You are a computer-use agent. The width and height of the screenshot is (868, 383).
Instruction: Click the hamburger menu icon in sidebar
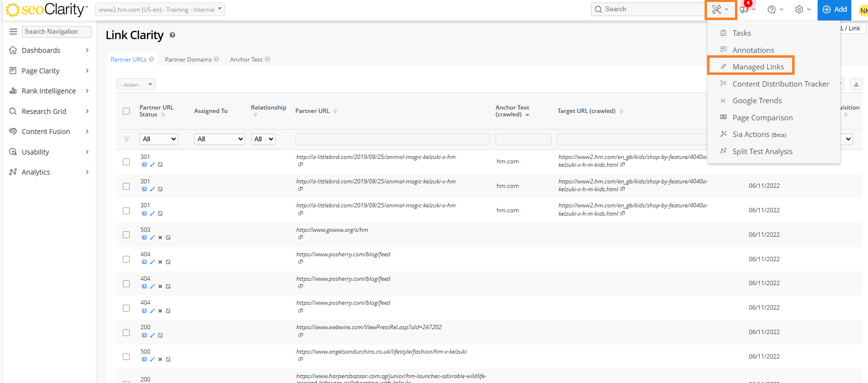tap(13, 31)
